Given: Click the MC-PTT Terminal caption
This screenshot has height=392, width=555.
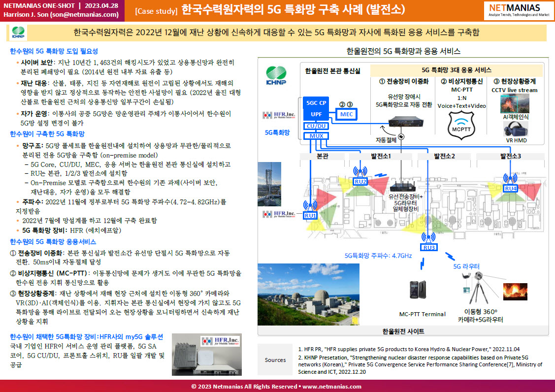Looking at the screenshot, I should (x=422, y=314).
